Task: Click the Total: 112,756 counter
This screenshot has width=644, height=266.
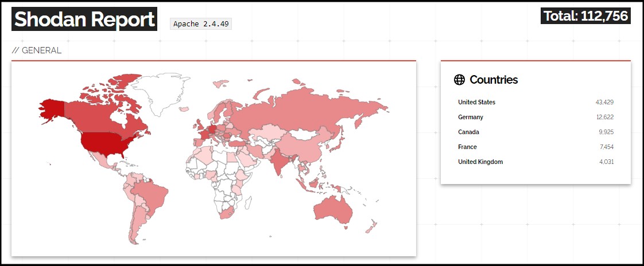Action: click(x=585, y=16)
